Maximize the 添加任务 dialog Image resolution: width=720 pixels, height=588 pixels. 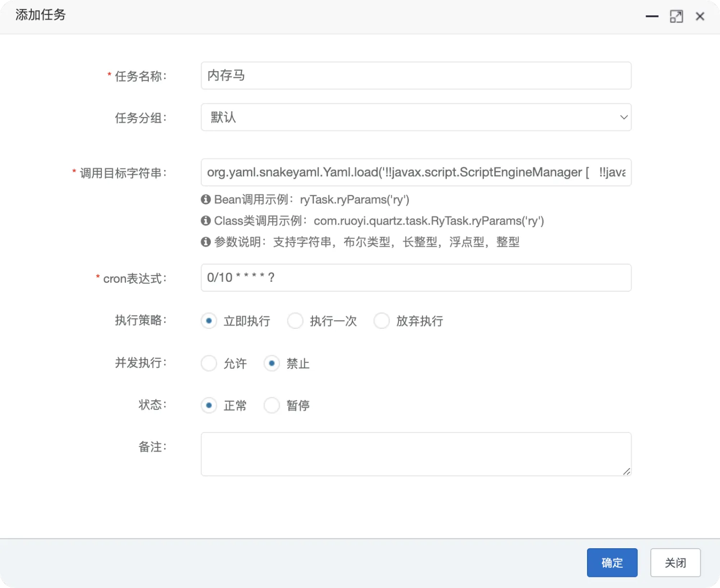676,16
